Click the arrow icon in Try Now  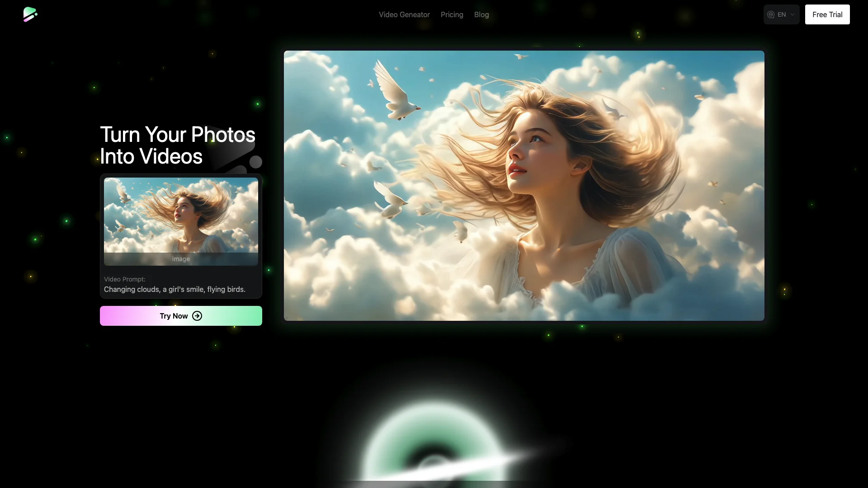pyautogui.click(x=197, y=316)
